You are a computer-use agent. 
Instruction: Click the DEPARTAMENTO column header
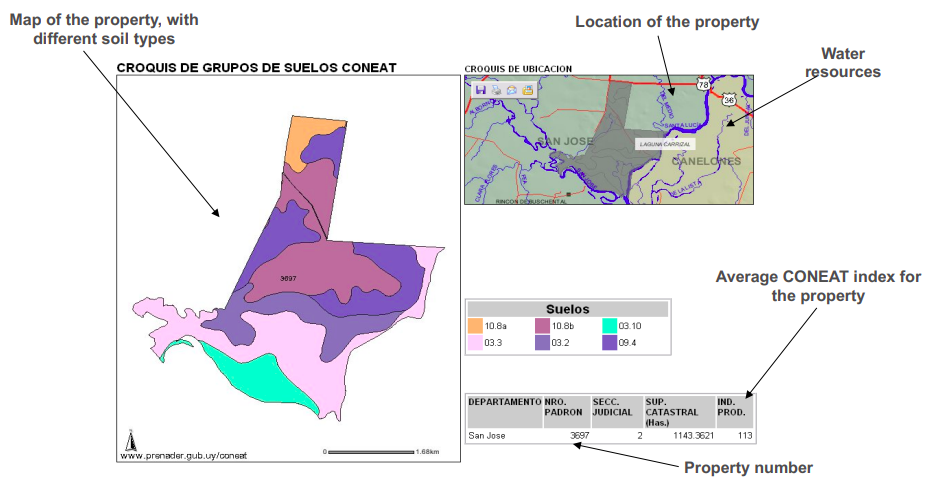[x=504, y=412]
